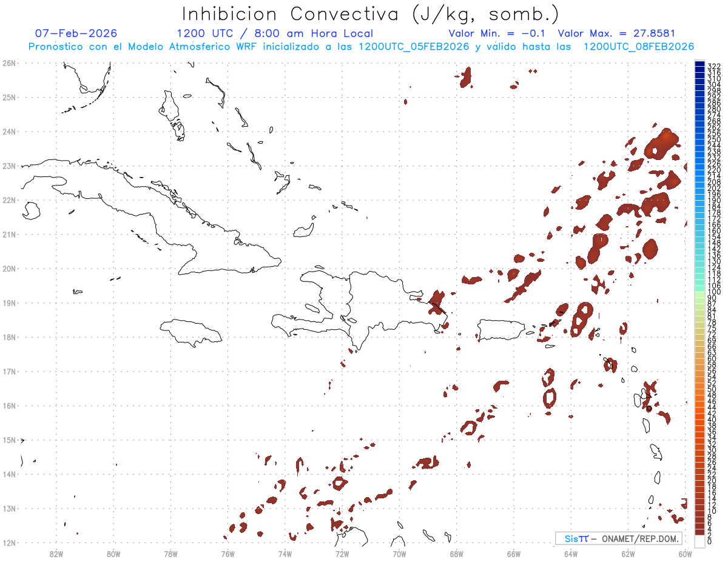This screenshot has width=728, height=562.
Task: Click the colorbar value 130
Action: (x=715, y=262)
